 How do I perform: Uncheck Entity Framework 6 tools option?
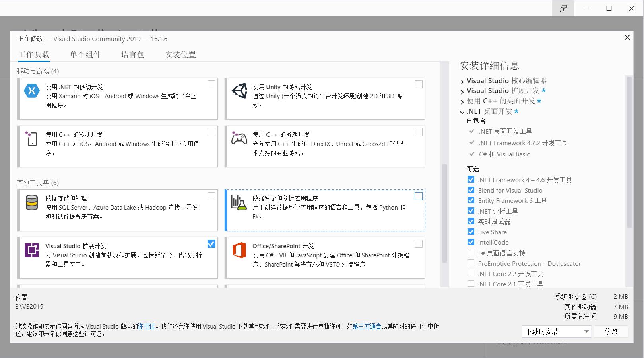(x=471, y=200)
